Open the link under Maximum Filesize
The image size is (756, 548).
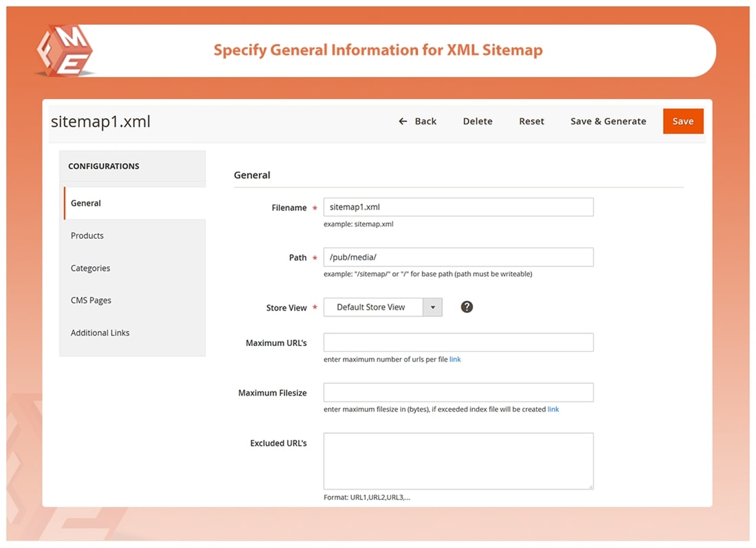[x=553, y=409]
